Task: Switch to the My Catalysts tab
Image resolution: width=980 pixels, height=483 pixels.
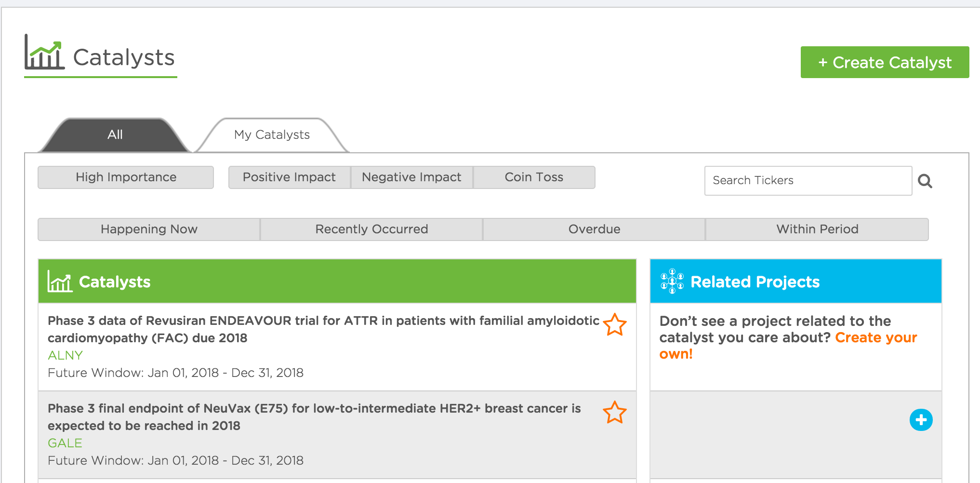Action: coord(272,135)
